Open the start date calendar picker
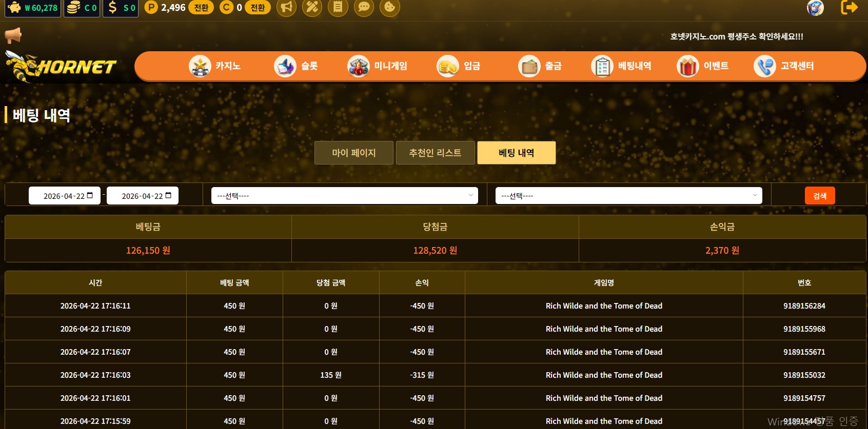The width and height of the screenshot is (868, 429). coord(90,195)
